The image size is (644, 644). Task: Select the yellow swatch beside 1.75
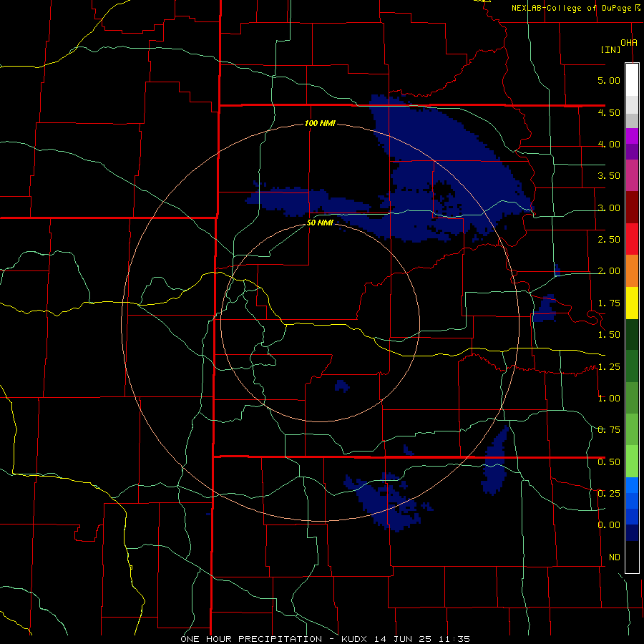point(632,303)
